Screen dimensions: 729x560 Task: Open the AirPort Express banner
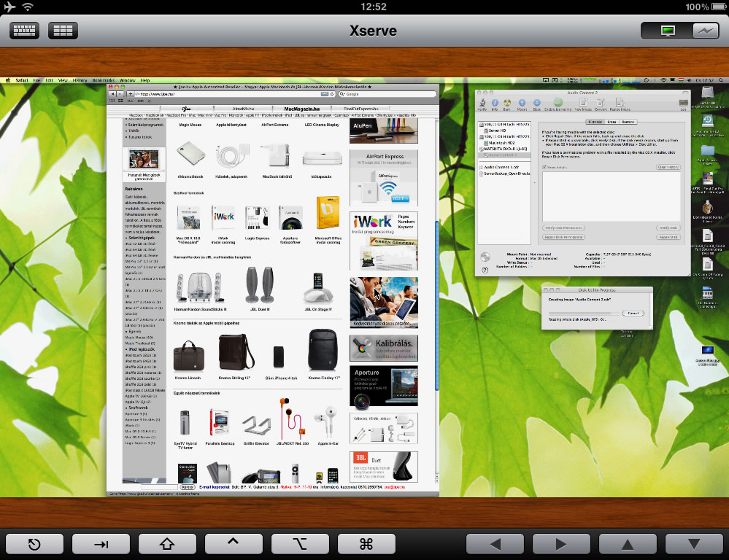(384, 177)
